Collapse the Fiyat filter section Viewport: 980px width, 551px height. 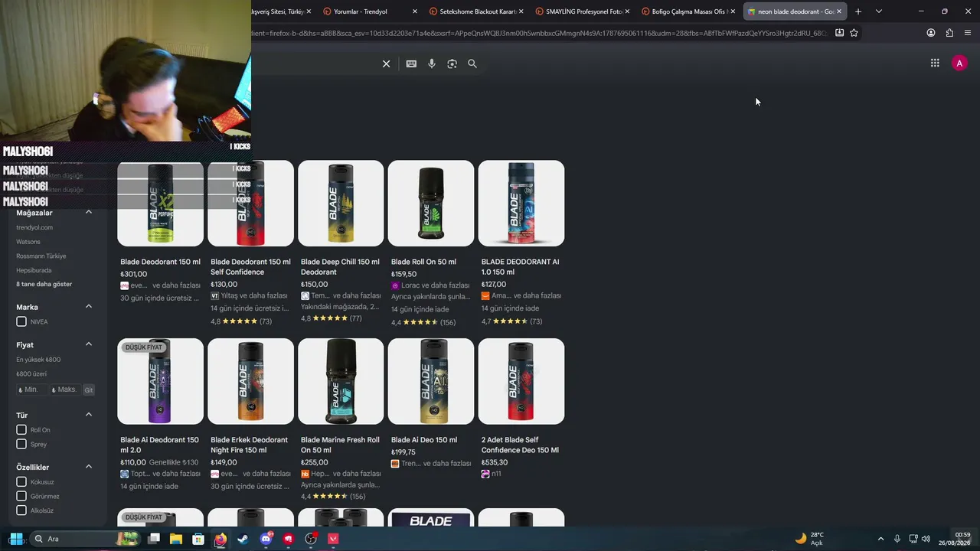point(88,344)
